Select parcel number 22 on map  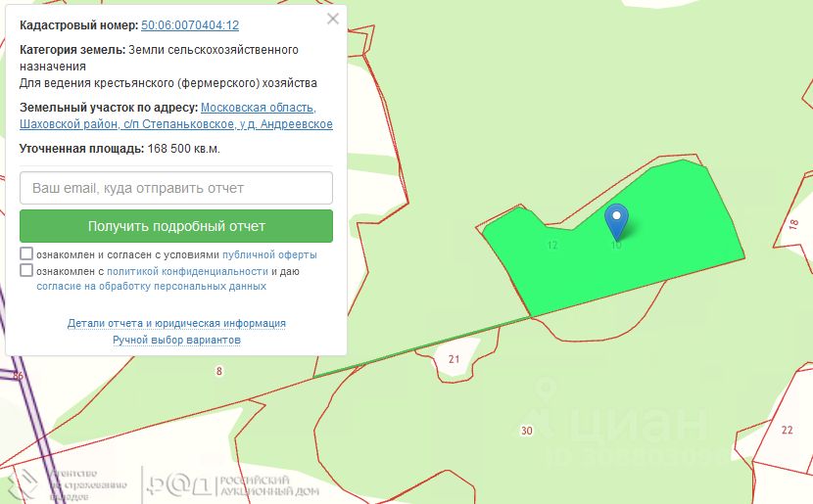click(x=788, y=430)
